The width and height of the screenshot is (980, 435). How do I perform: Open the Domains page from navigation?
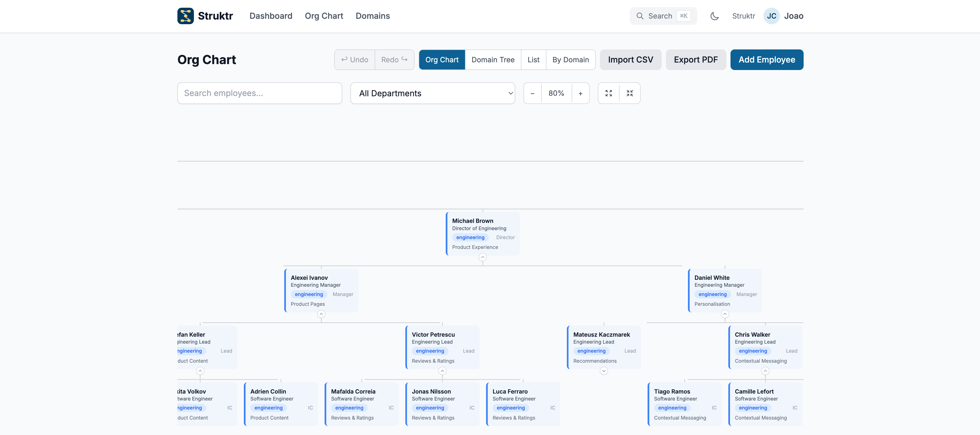[x=372, y=16]
